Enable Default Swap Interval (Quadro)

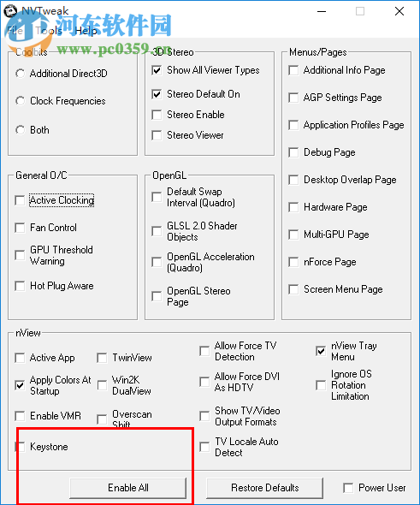(x=157, y=197)
